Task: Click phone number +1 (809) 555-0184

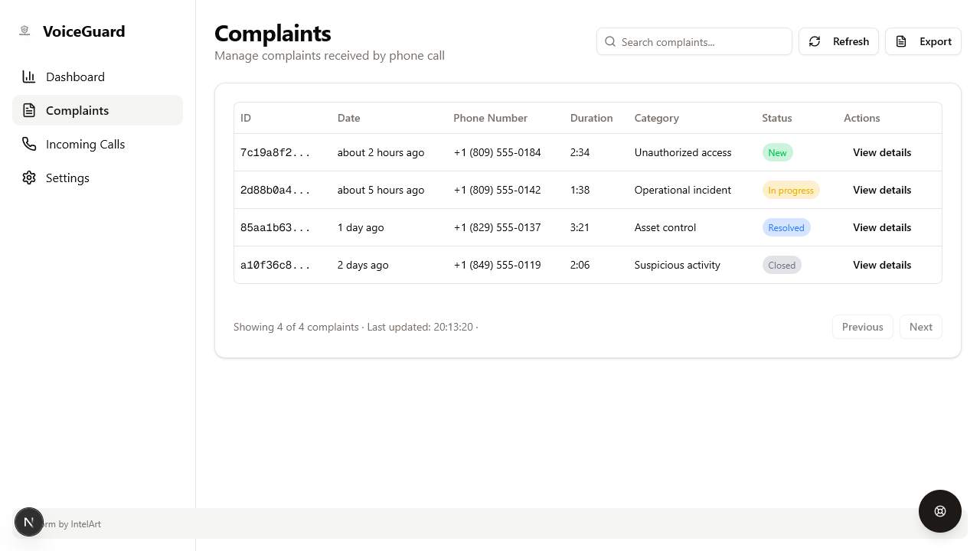Action: 497,152
